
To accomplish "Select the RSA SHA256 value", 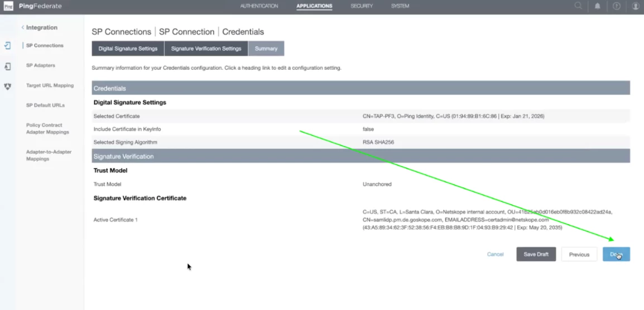I will (x=378, y=142).
